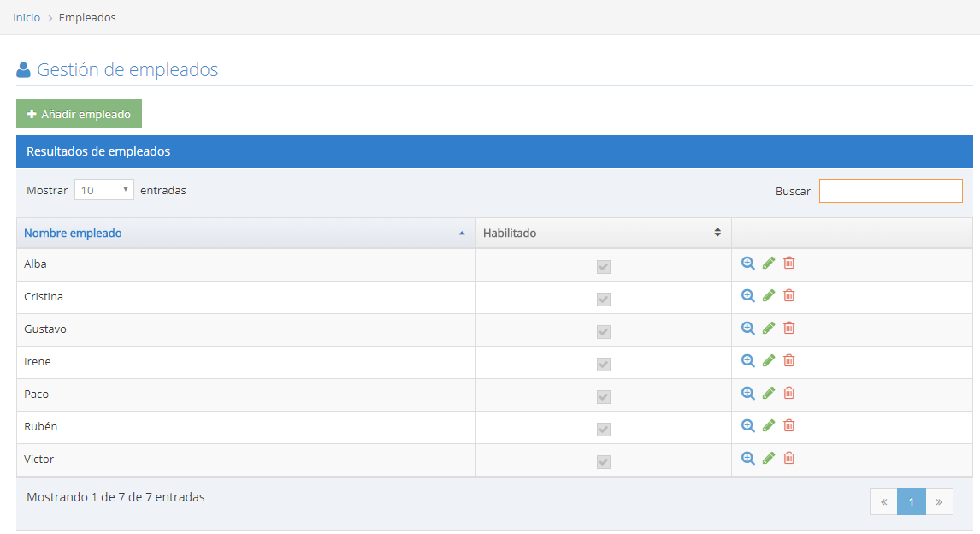Go to the next page arrow

tap(939, 502)
